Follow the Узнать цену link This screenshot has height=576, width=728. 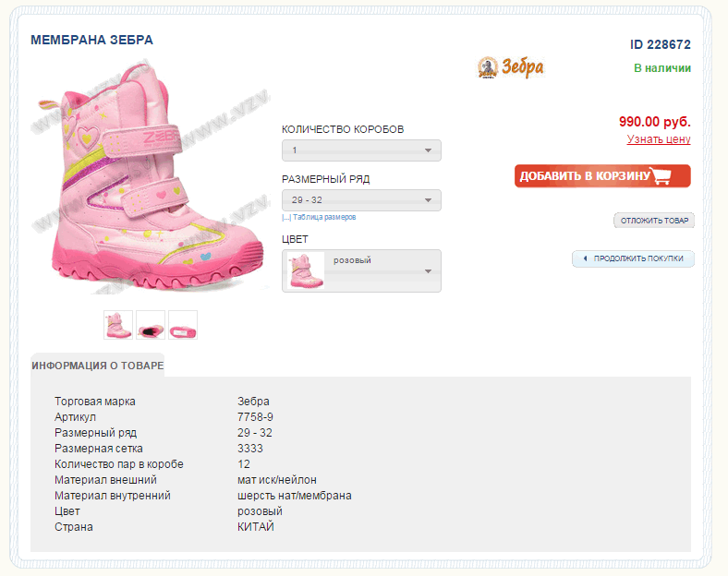659,139
